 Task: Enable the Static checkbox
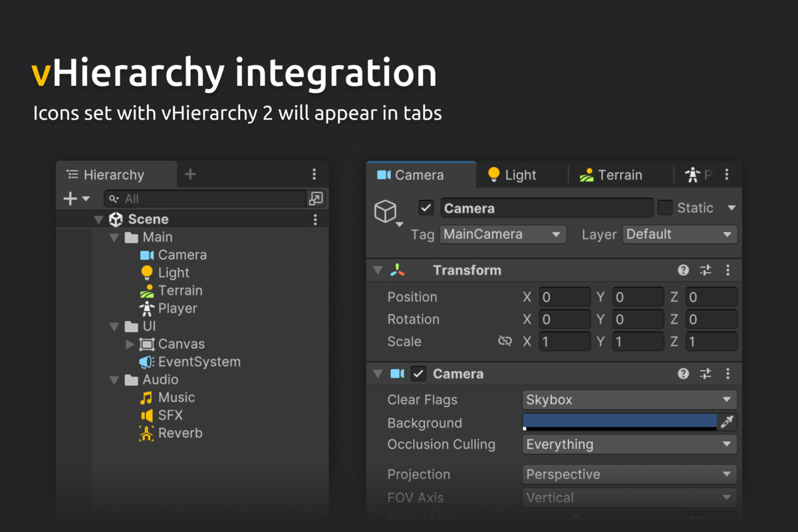[x=665, y=207]
